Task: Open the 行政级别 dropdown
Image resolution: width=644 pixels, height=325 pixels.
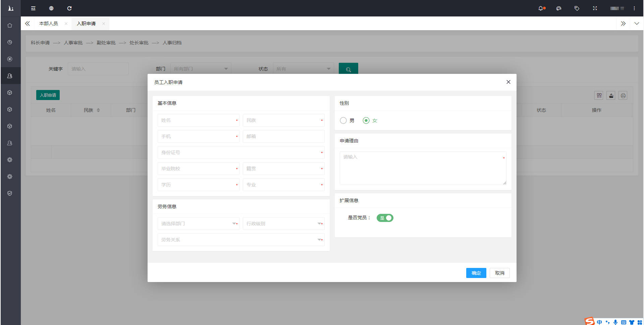Action: (283, 224)
